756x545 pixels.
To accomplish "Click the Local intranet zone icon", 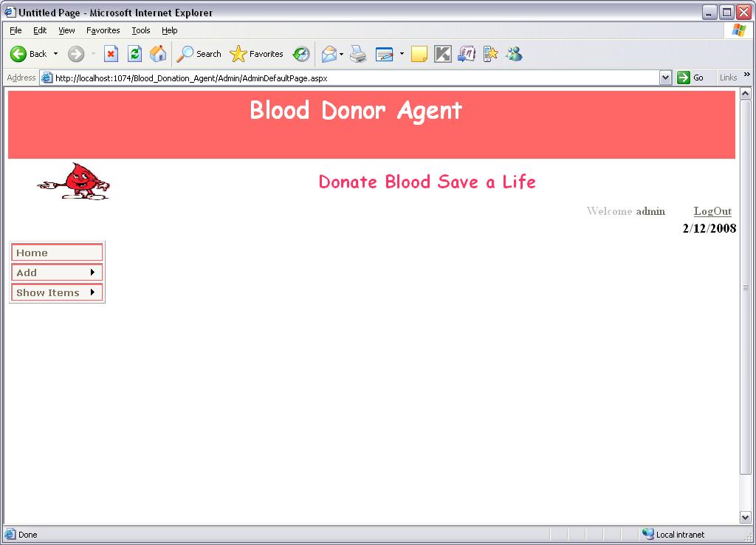I will click(648, 534).
